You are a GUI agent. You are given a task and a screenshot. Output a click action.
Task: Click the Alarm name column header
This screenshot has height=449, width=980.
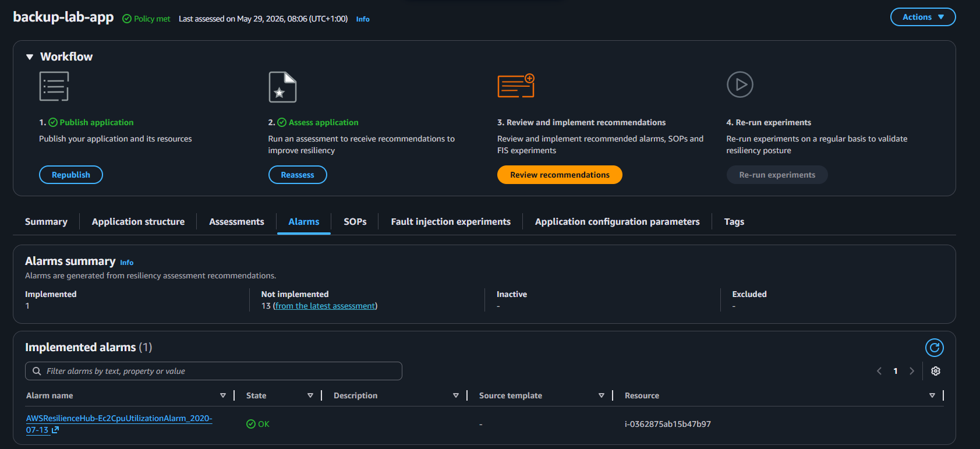49,395
